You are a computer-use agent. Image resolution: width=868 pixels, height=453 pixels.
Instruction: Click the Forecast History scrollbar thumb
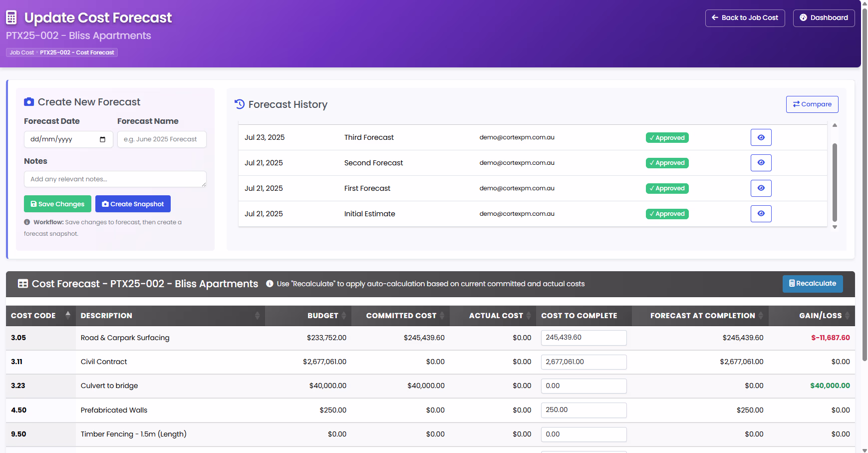(x=835, y=182)
